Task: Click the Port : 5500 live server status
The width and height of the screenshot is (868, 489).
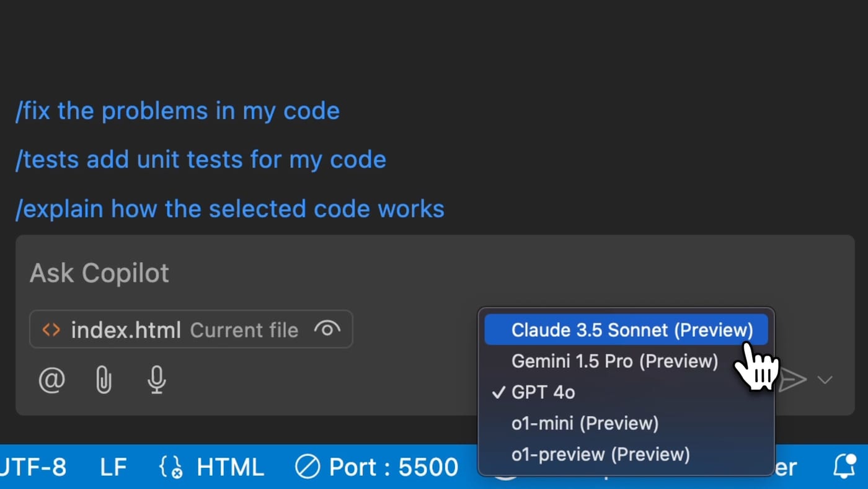Action: coord(376,467)
